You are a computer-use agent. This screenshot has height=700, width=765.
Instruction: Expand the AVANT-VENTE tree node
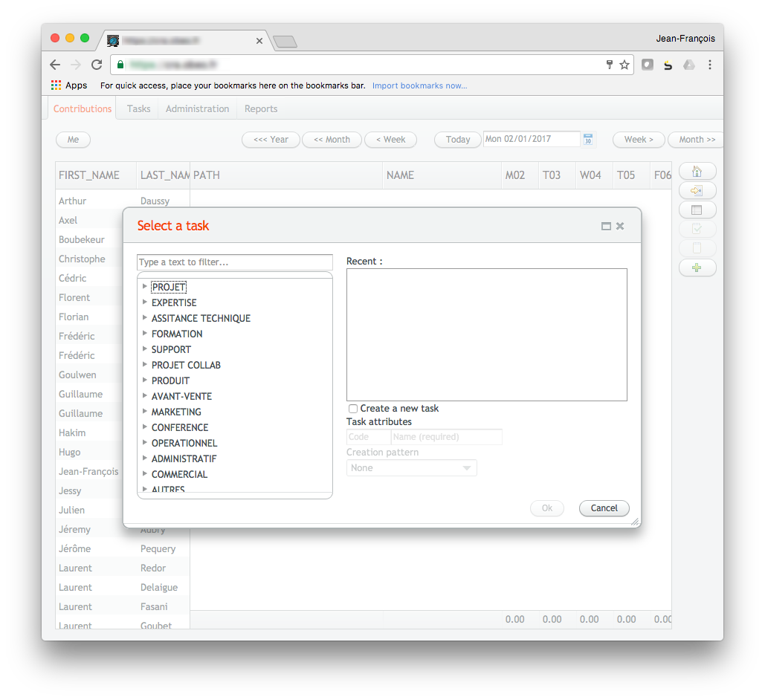coord(144,395)
